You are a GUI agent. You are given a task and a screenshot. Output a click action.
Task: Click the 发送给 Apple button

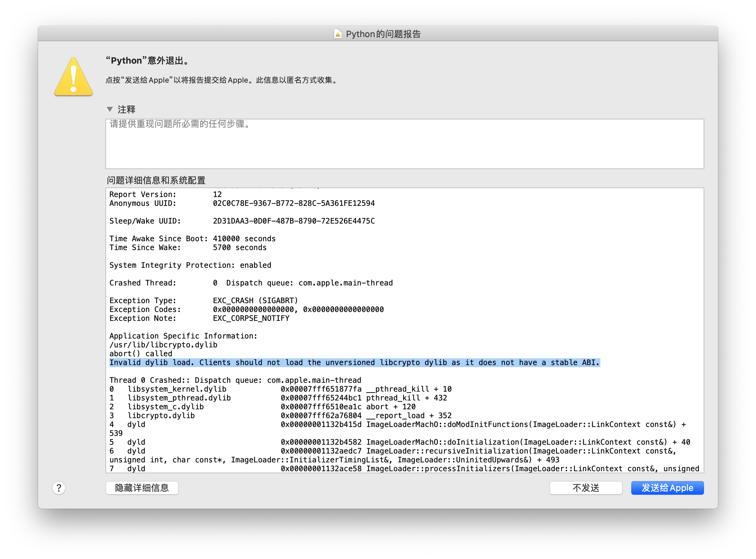667,488
